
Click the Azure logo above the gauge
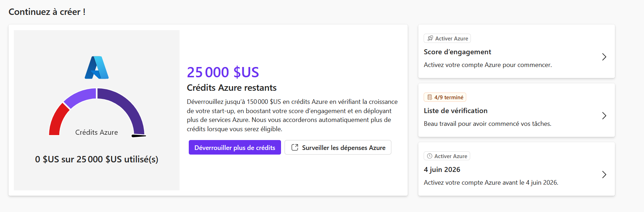coord(97,67)
